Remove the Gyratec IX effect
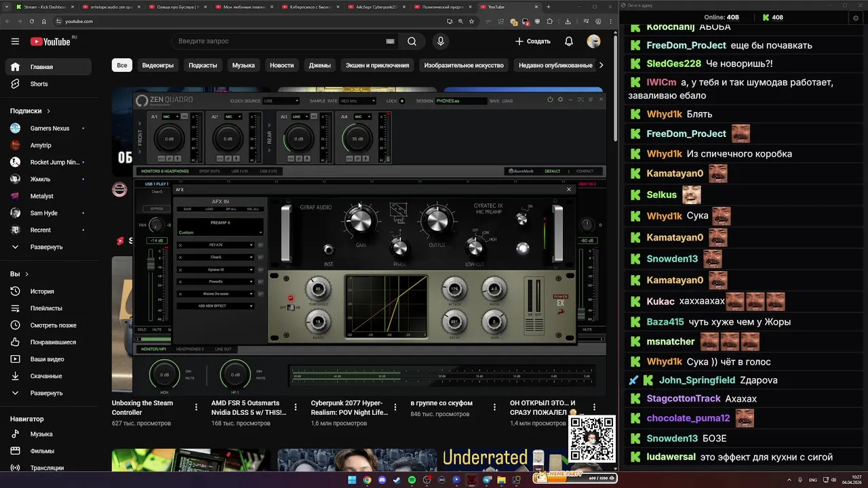 point(180,270)
